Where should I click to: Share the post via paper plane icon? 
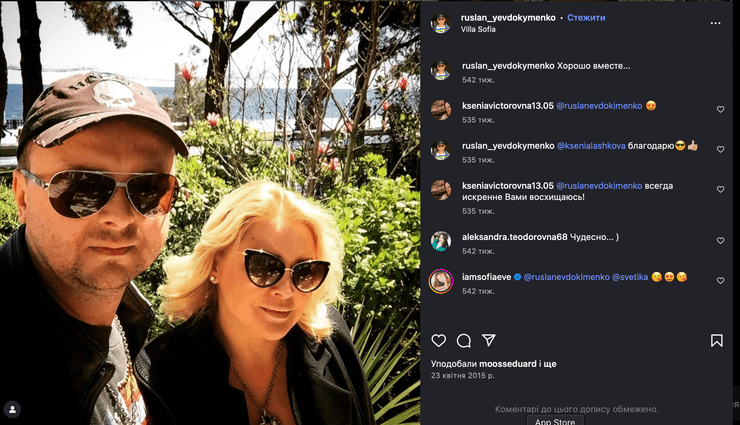coord(488,340)
